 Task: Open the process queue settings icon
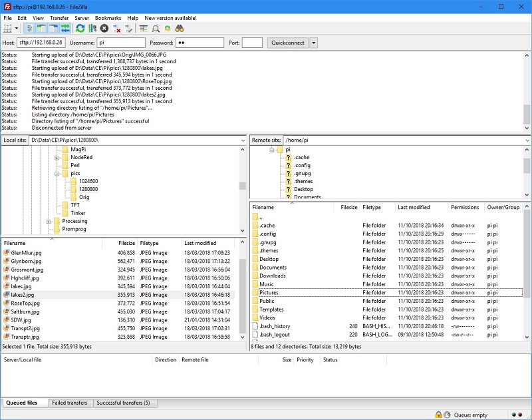coord(92,29)
